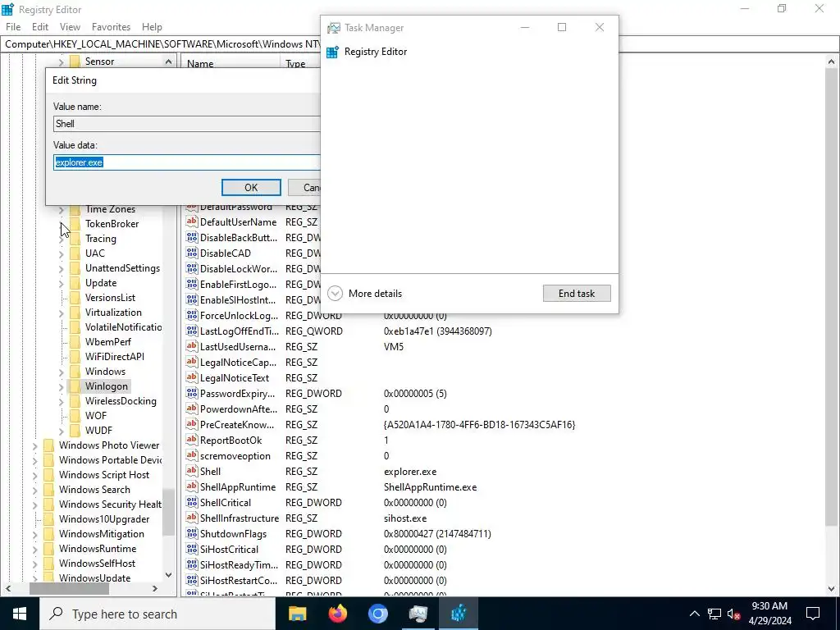The height and width of the screenshot is (630, 840).
Task: Expand the WindowsRuntime key arrow
Action: point(34,549)
